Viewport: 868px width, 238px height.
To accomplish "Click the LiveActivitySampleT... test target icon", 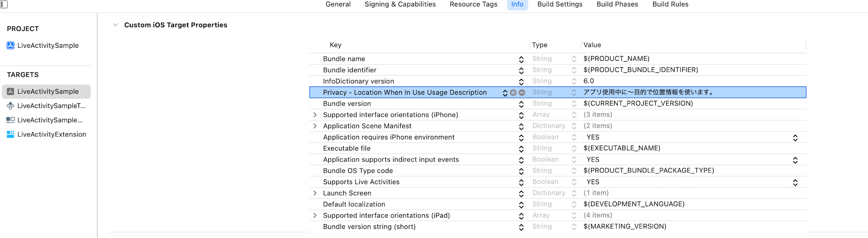I will click(10, 106).
